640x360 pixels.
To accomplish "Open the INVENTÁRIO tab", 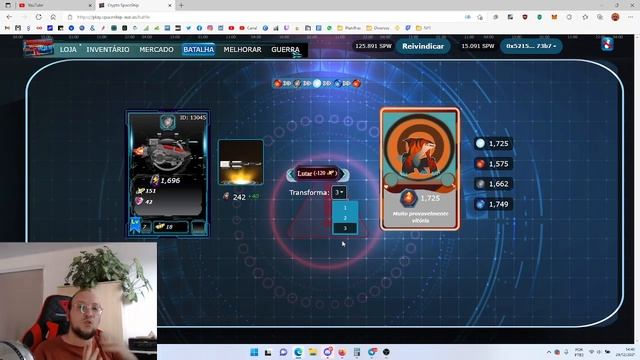I will 108,49.
